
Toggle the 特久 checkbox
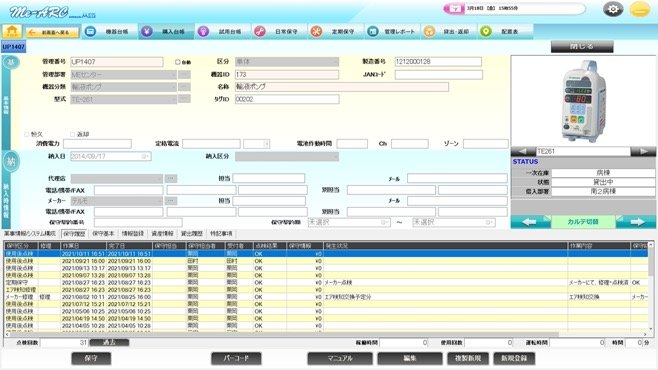click(x=27, y=134)
